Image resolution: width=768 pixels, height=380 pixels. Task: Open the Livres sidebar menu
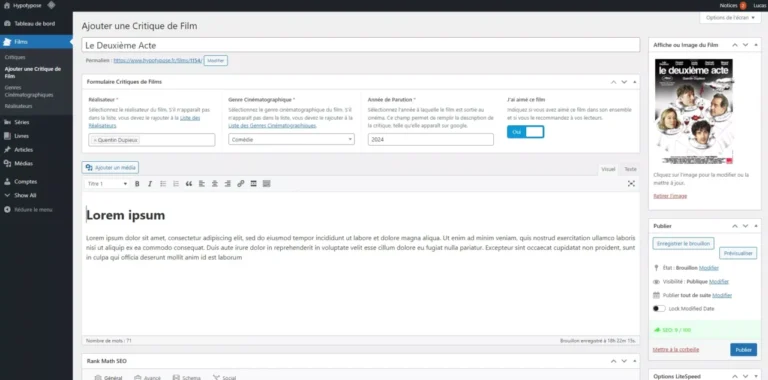[36, 136]
